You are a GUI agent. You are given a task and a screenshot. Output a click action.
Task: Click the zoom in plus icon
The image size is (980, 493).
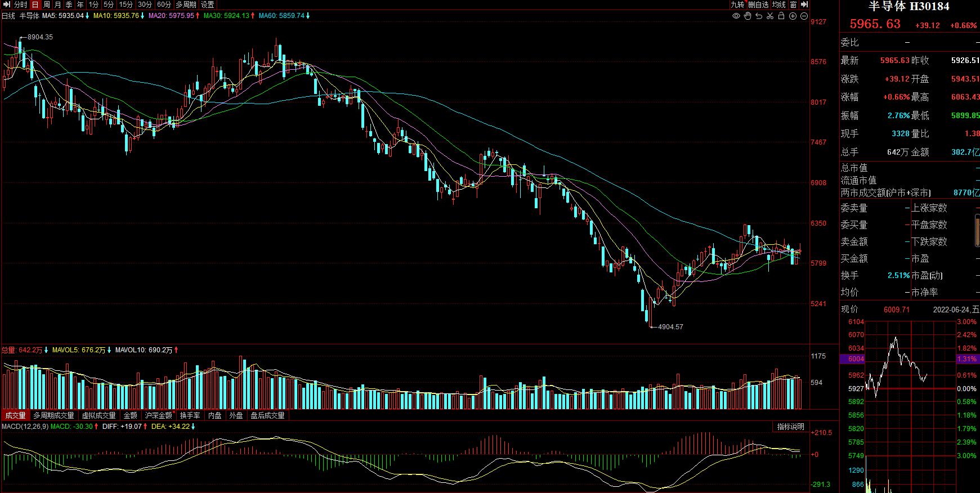tap(793, 16)
